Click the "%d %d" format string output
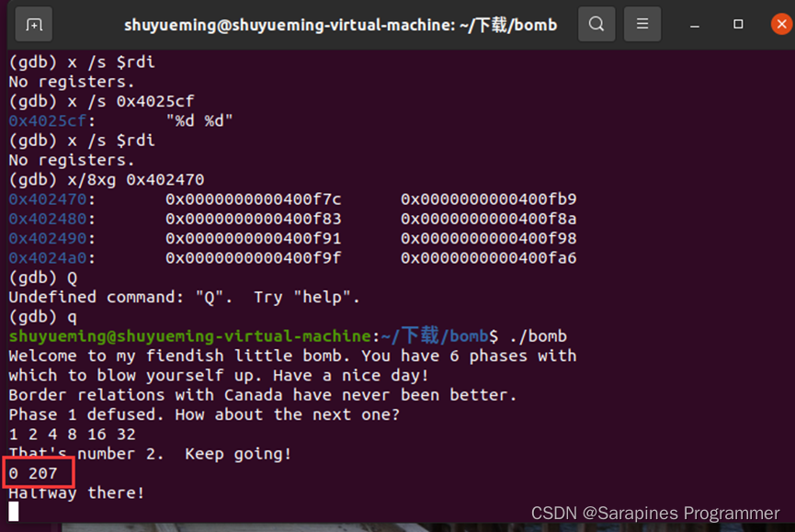This screenshot has width=795, height=532. pos(199,120)
